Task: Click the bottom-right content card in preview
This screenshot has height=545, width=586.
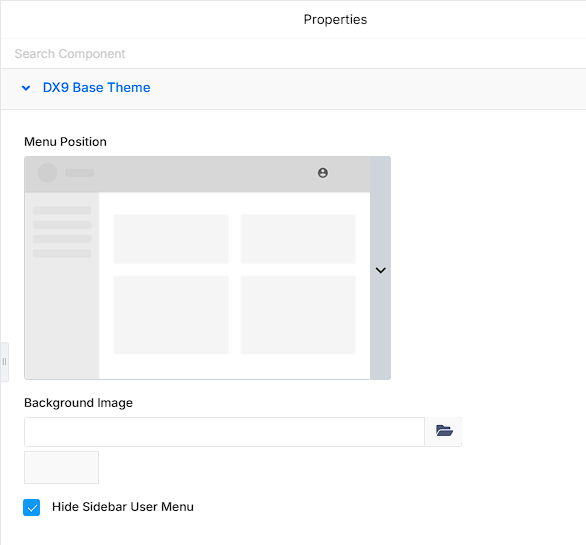Action: [x=298, y=315]
